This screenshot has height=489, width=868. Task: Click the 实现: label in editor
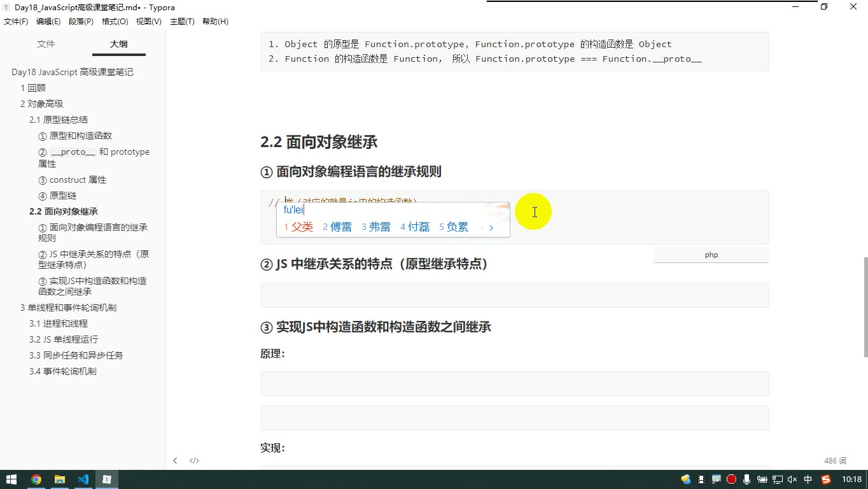coord(272,448)
